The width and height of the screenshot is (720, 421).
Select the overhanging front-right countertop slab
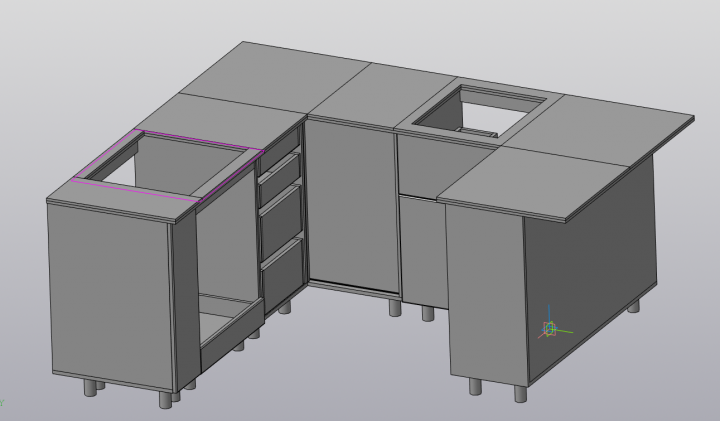(534, 182)
